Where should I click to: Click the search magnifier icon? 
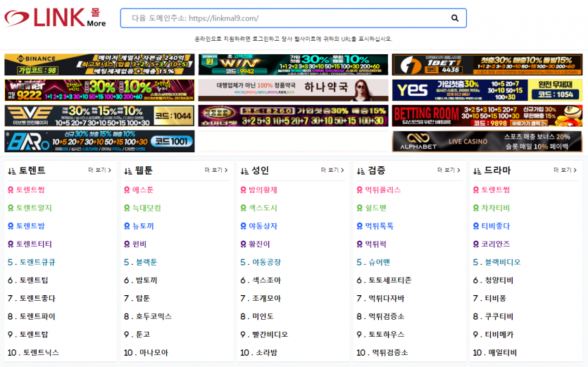pos(454,18)
